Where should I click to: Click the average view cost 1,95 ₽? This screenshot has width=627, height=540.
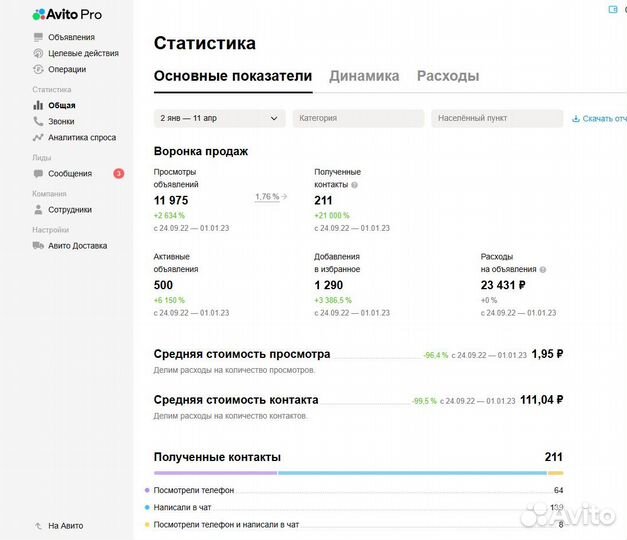click(547, 354)
